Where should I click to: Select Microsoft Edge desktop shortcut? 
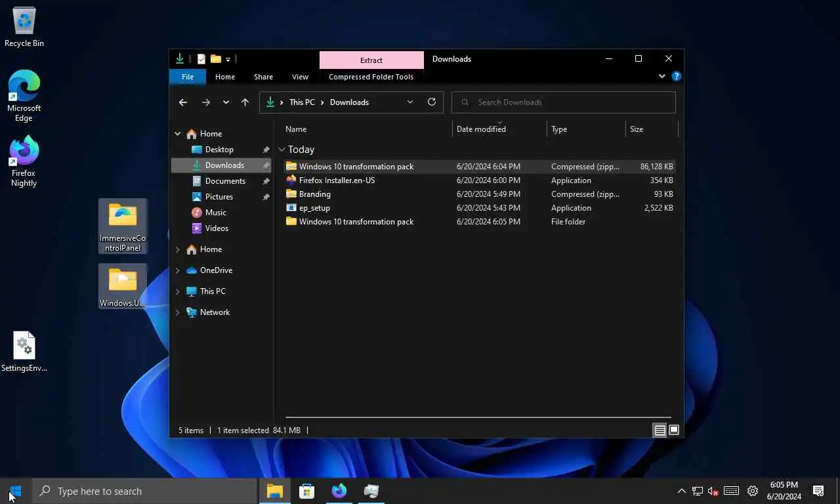pyautogui.click(x=24, y=96)
